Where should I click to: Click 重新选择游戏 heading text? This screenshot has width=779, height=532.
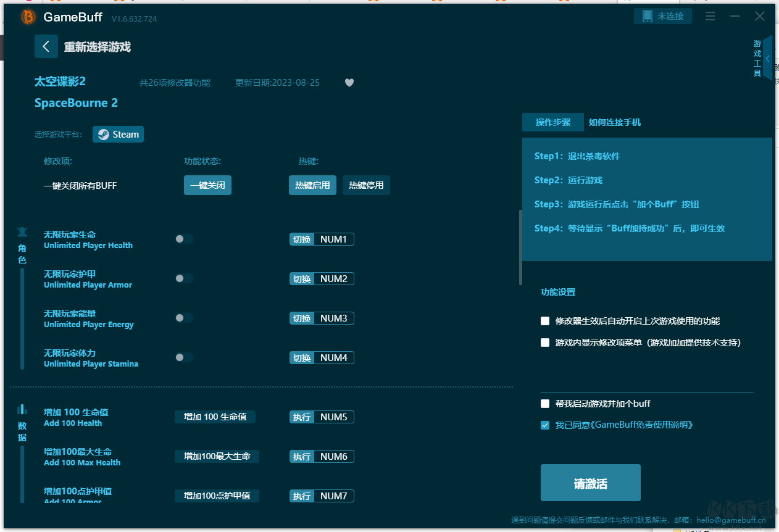pyautogui.click(x=97, y=47)
